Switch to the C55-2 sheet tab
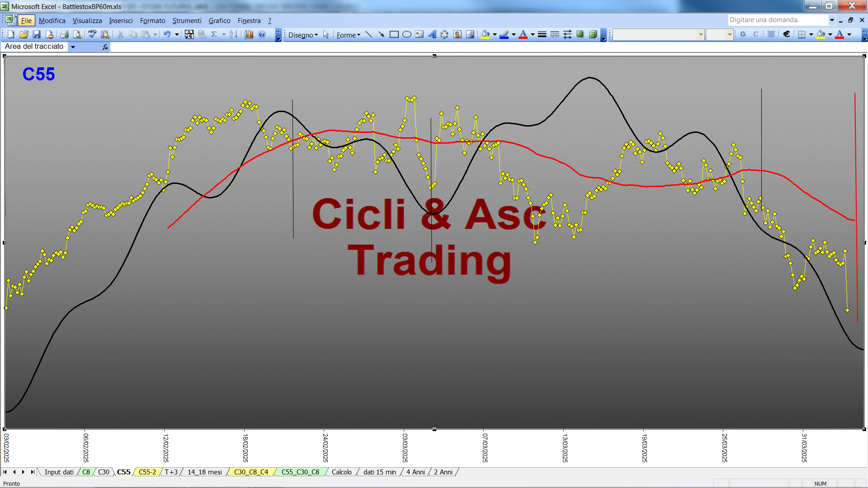 click(x=147, y=472)
